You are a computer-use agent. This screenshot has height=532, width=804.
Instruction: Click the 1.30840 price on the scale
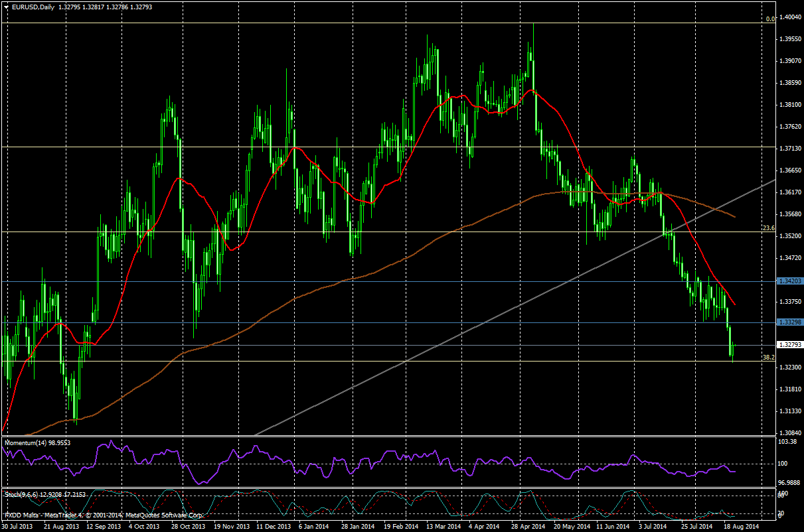790,432
